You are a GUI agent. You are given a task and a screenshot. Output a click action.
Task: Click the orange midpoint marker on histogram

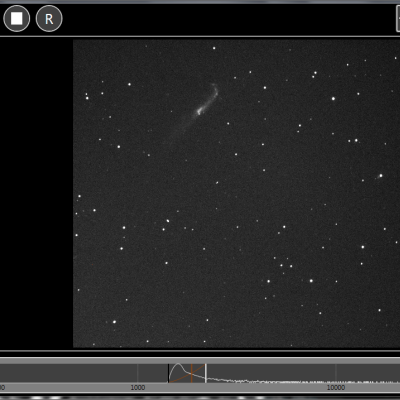tap(192, 373)
